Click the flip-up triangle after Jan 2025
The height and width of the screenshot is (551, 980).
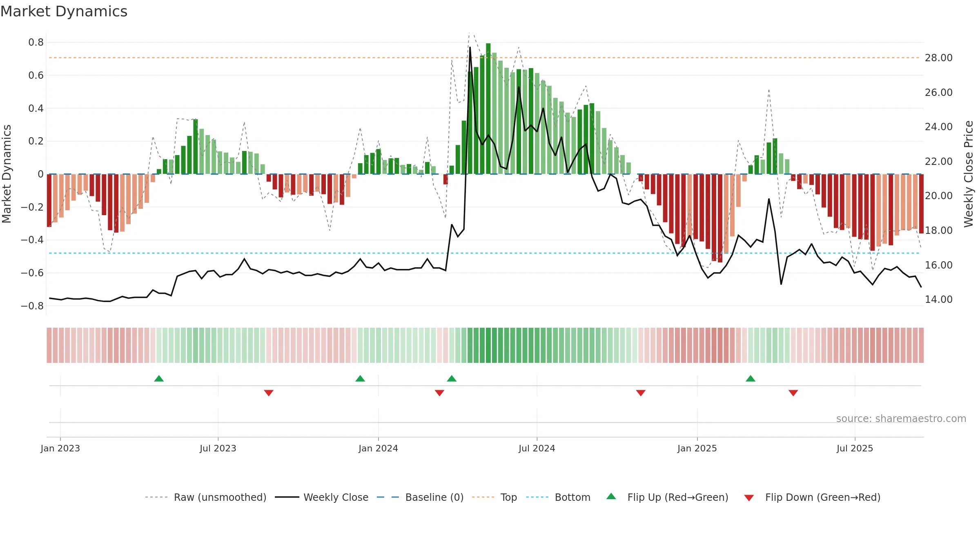751,378
